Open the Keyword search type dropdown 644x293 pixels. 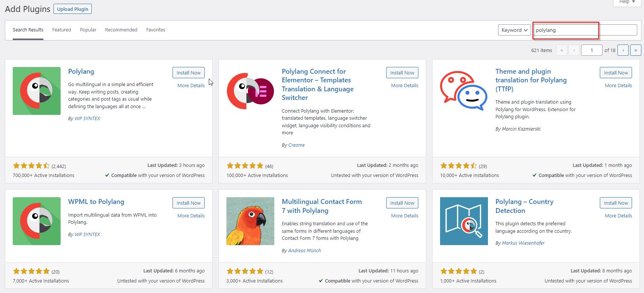(x=514, y=30)
